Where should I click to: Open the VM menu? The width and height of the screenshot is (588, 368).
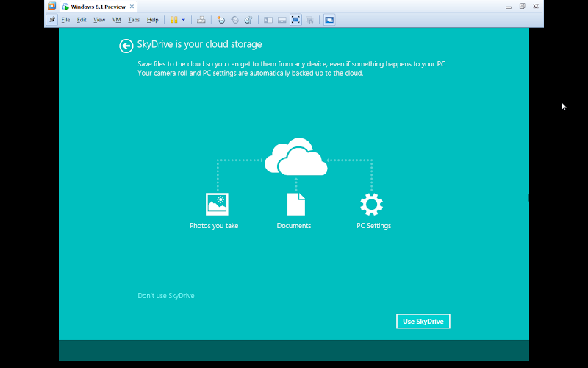pos(117,20)
